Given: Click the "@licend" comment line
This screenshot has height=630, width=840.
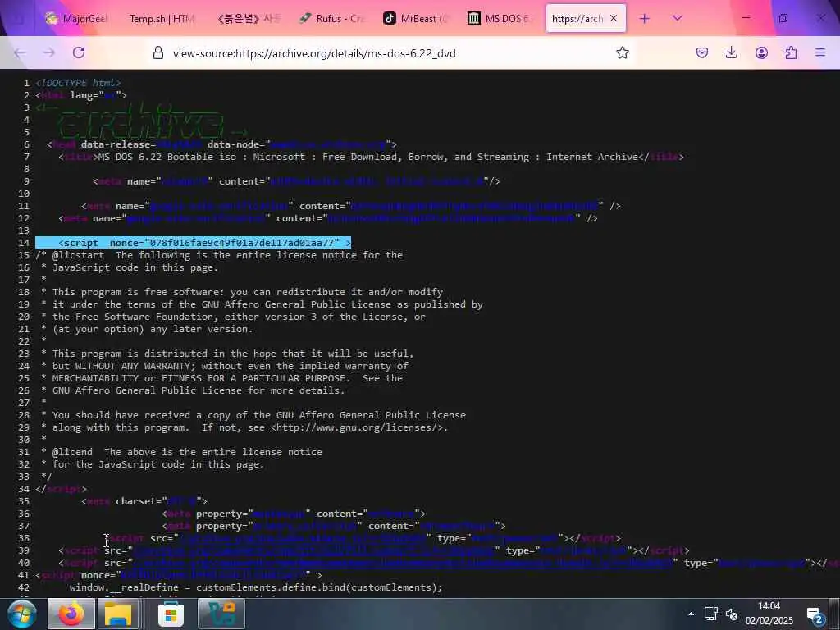Looking at the screenshot, I should point(181,452).
